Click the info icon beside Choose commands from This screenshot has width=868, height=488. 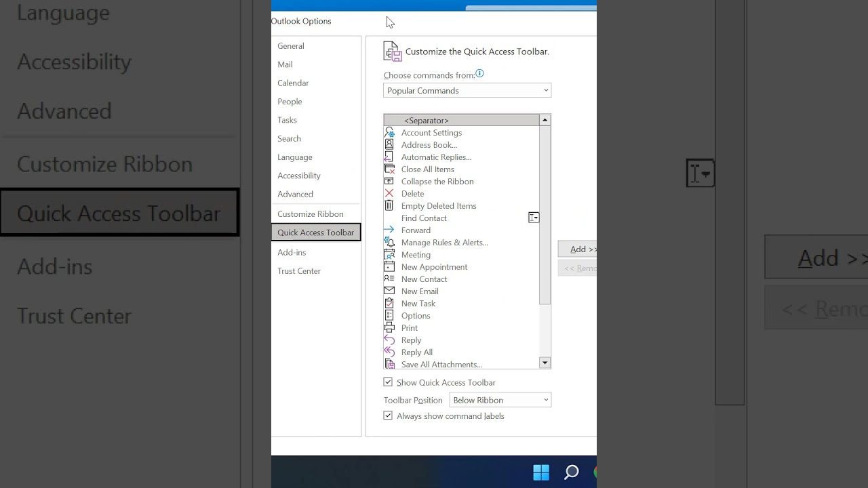pyautogui.click(x=479, y=74)
